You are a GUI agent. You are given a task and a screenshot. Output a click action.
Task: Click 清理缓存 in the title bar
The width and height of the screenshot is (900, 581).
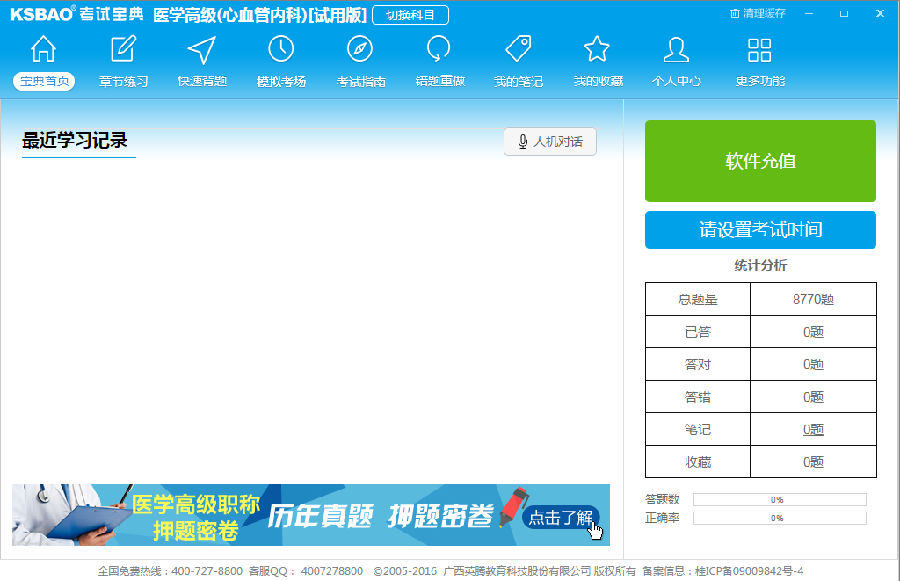(x=758, y=14)
